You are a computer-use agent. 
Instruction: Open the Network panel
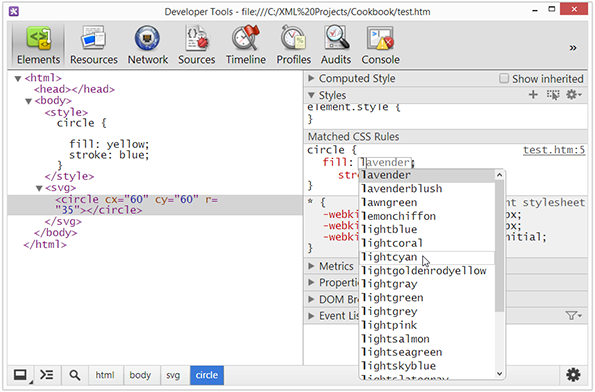[148, 45]
